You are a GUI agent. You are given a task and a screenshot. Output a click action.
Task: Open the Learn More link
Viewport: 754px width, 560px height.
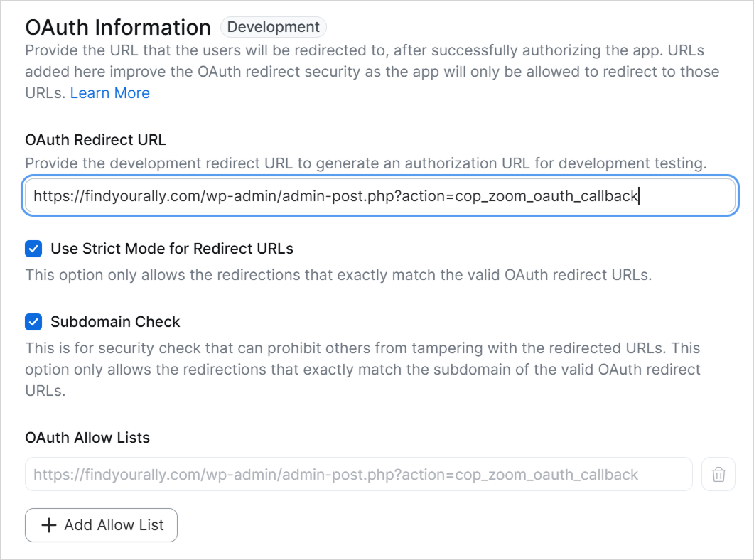pyautogui.click(x=109, y=92)
